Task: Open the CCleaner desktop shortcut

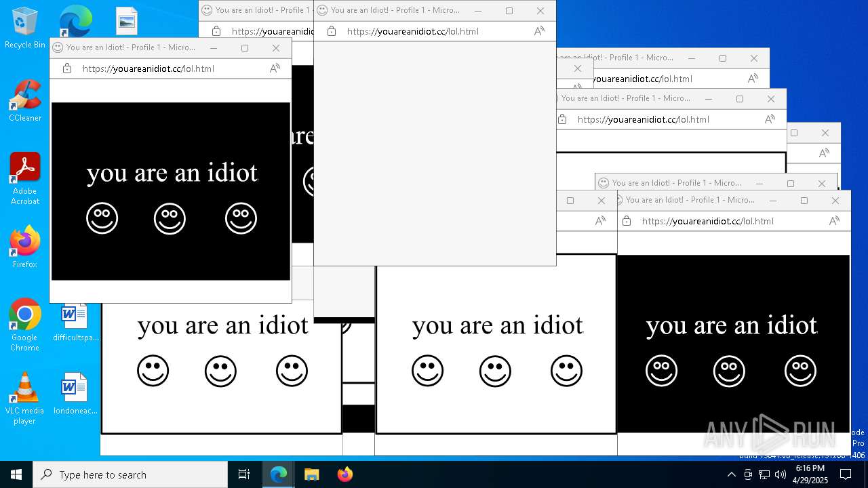Action: point(25,100)
